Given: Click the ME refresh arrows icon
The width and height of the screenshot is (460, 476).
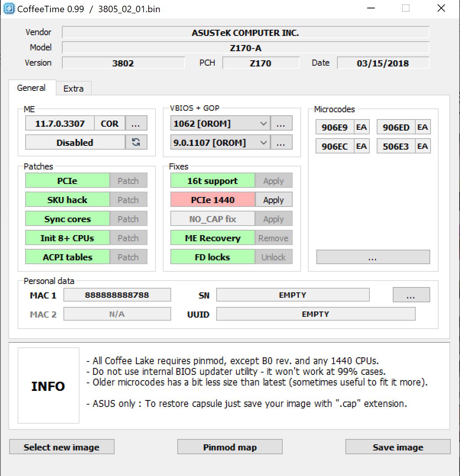Looking at the screenshot, I should click(136, 142).
